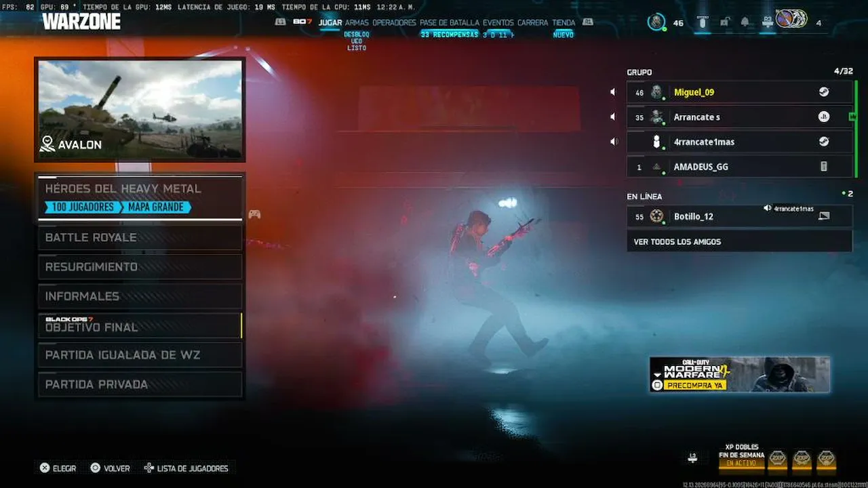Open the OPERADORES tab
This screenshot has height=488, width=868.
tap(394, 22)
